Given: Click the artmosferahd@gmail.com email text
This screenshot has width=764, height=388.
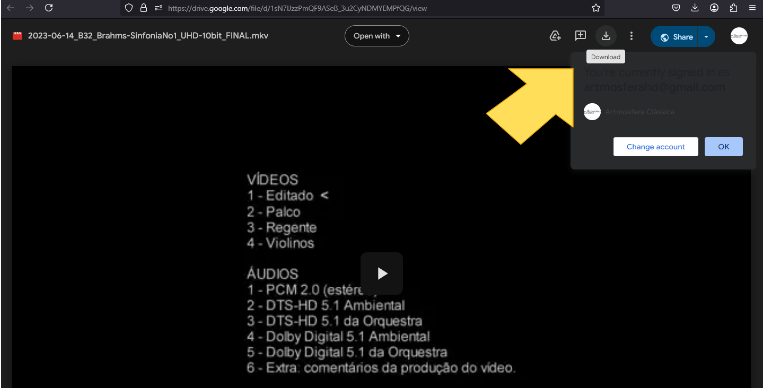Looking at the screenshot, I should (x=654, y=87).
